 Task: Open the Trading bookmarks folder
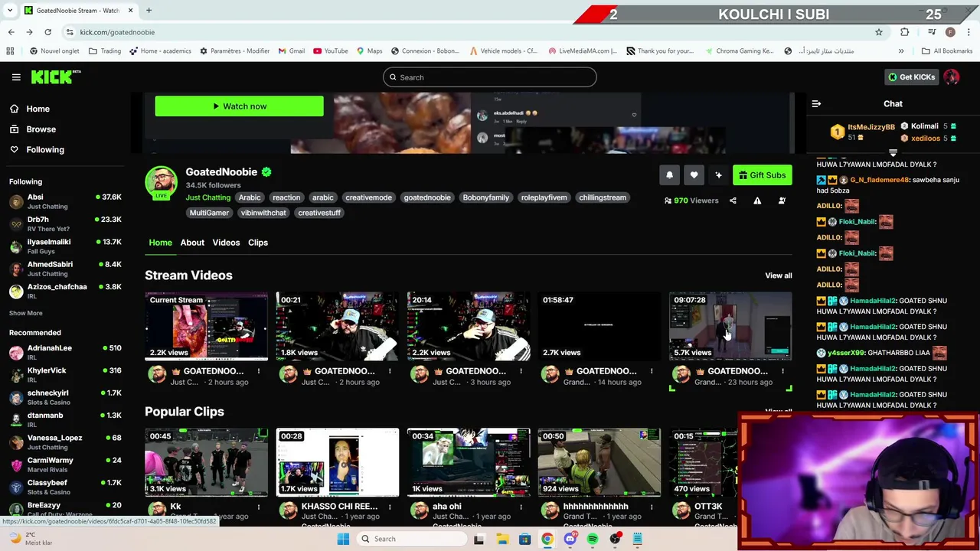pyautogui.click(x=105, y=51)
